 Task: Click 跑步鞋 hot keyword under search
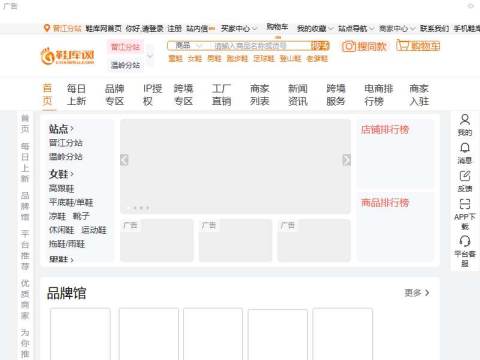[237, 59]
